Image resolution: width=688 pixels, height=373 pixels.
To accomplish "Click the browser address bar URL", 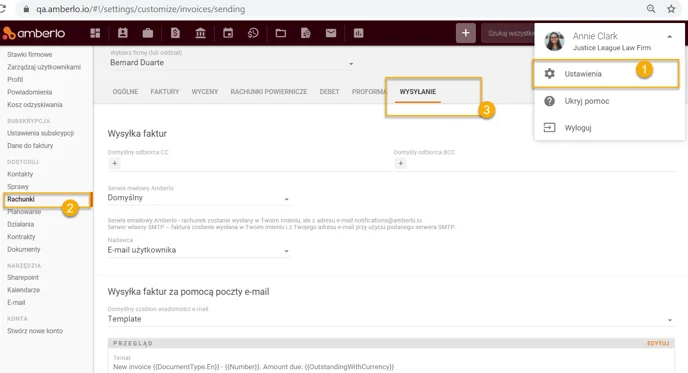I will pos(140,9).
